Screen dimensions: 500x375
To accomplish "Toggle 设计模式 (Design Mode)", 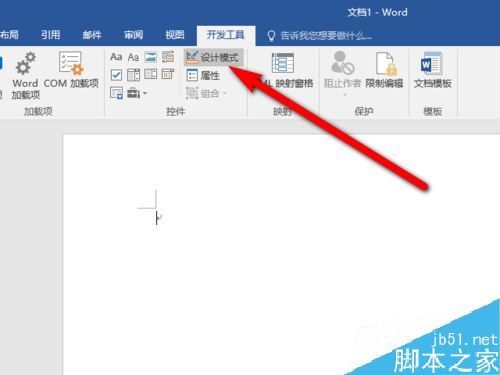I will coord(213,57).
